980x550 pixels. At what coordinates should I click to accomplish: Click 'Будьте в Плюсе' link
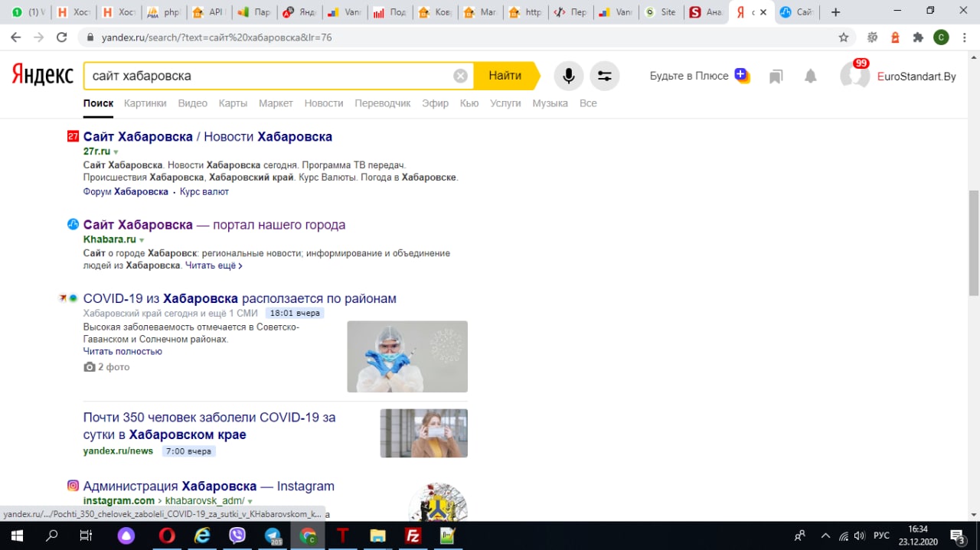(689, 76)
